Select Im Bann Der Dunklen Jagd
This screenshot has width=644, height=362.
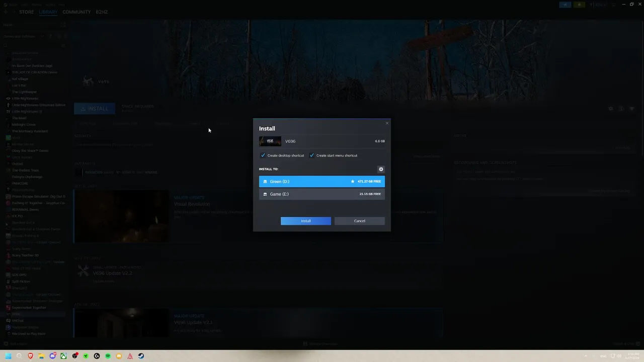32,66
